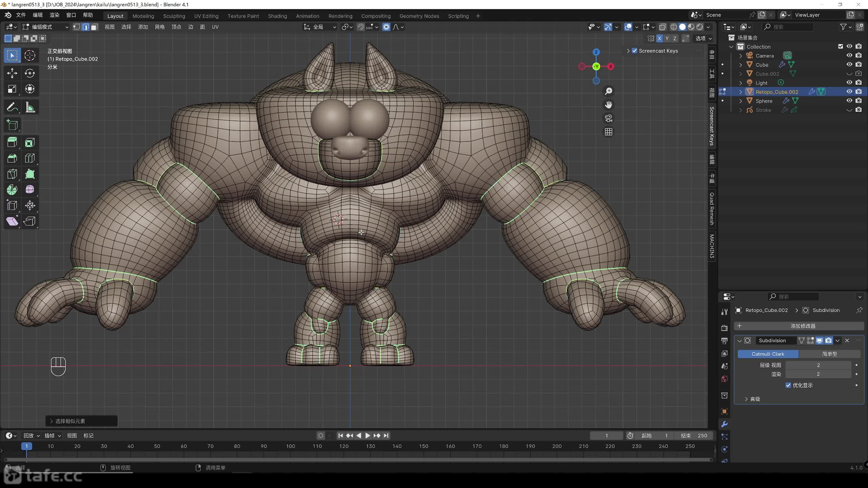Select the Cursor tool
This screenshot has height=488, width=868.
click(x=30, y=55)
